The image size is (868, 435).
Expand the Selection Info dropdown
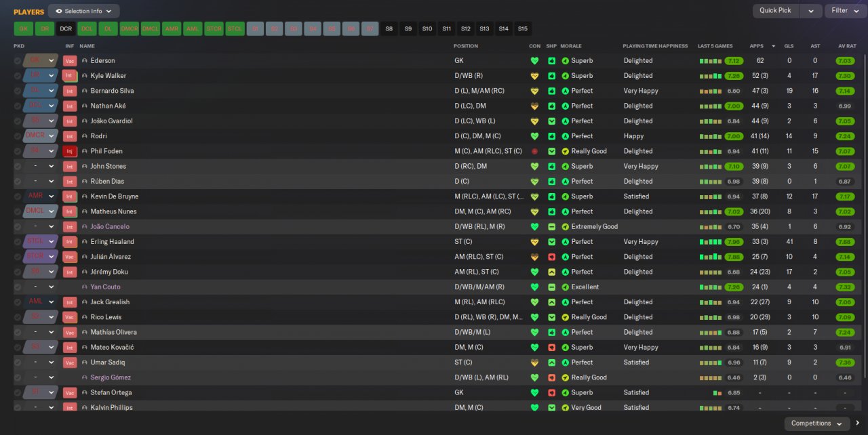83,12
